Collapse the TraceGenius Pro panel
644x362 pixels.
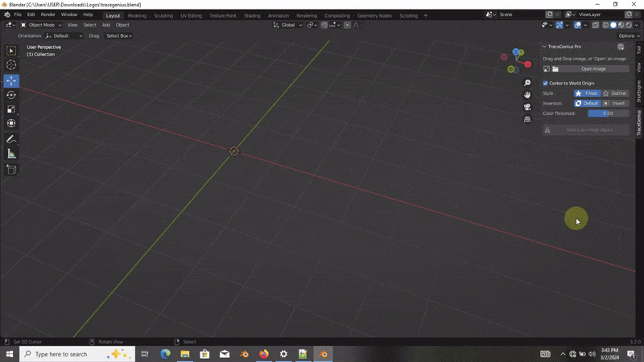pos(544,47)
